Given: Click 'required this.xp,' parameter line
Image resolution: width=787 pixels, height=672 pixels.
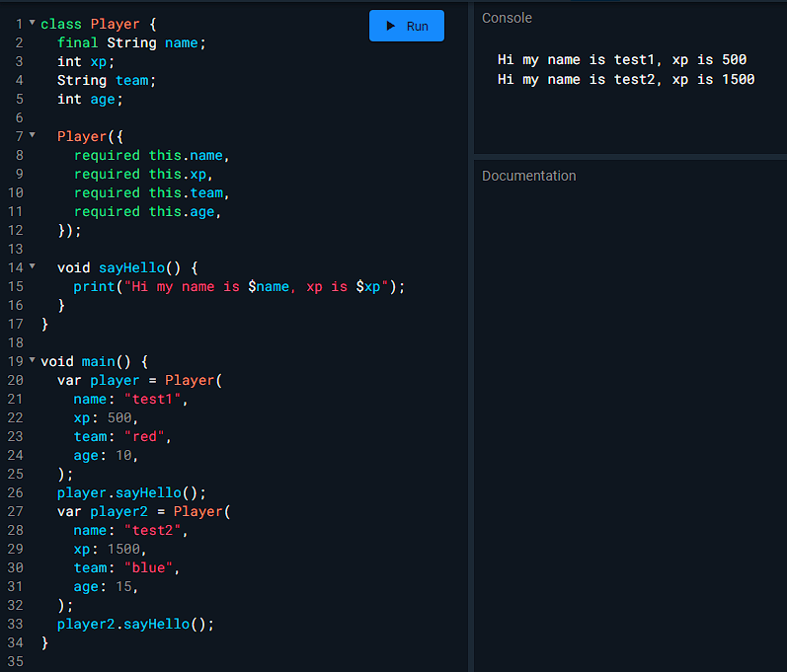Looking at the screenshot, I should [143, 174].
